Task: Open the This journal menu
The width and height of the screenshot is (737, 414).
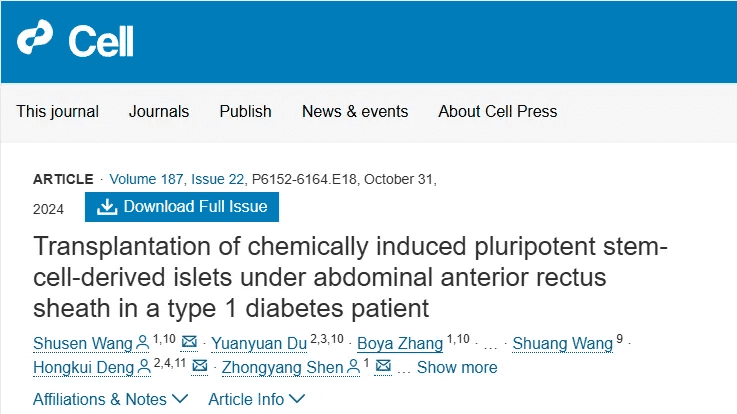Action: [x=57, y=111]
